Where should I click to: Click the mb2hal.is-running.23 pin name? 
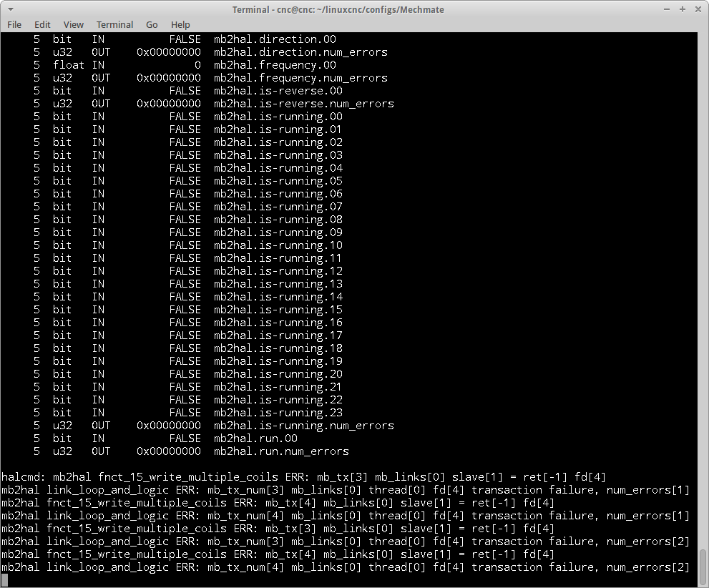(278, 413)
